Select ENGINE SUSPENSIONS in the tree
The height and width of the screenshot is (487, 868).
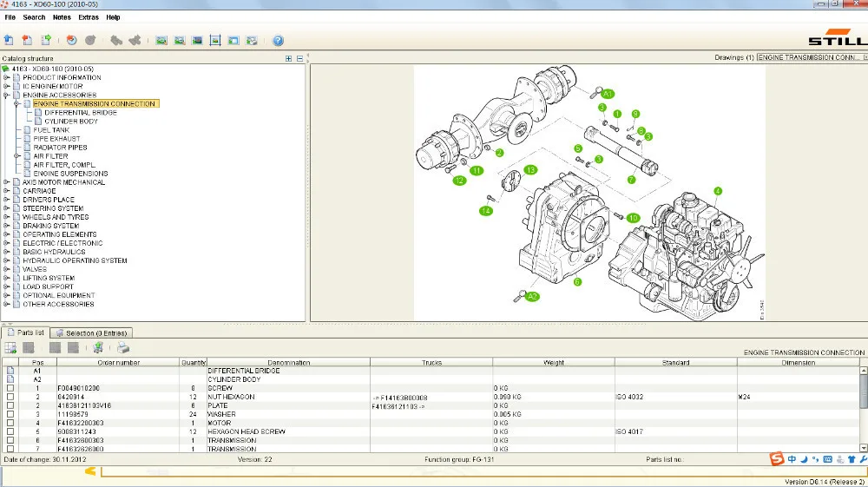(x=70, y=174)
